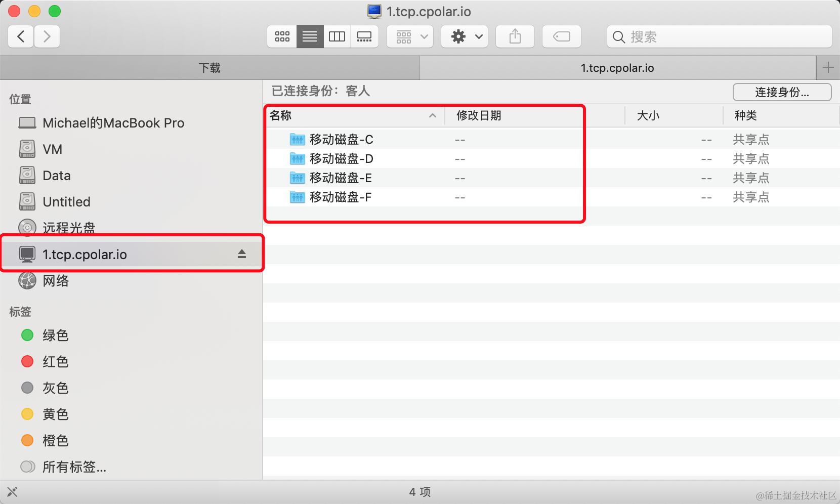Click the 4 项 status bar text
The height and width of the screenshot is (504, 840).
point(420,492)
